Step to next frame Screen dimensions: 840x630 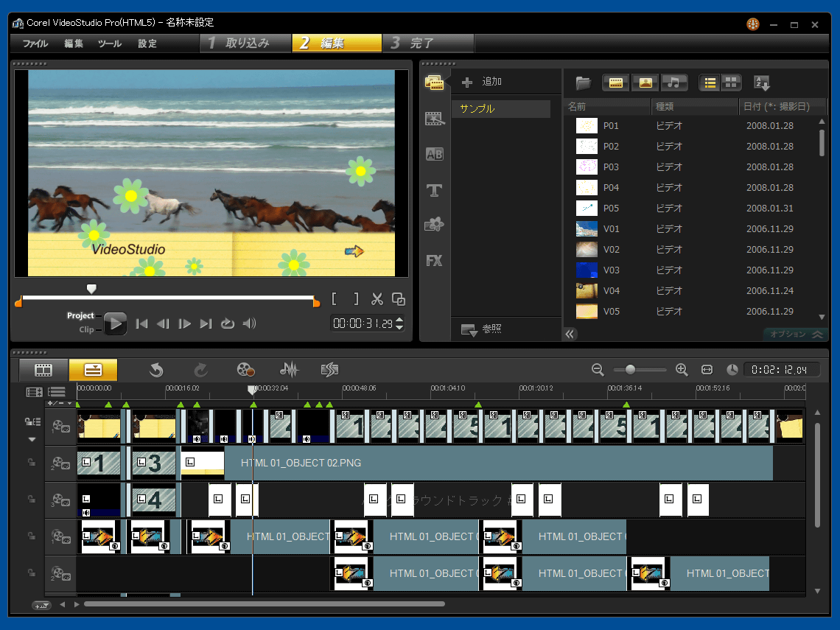click(184, 323)
